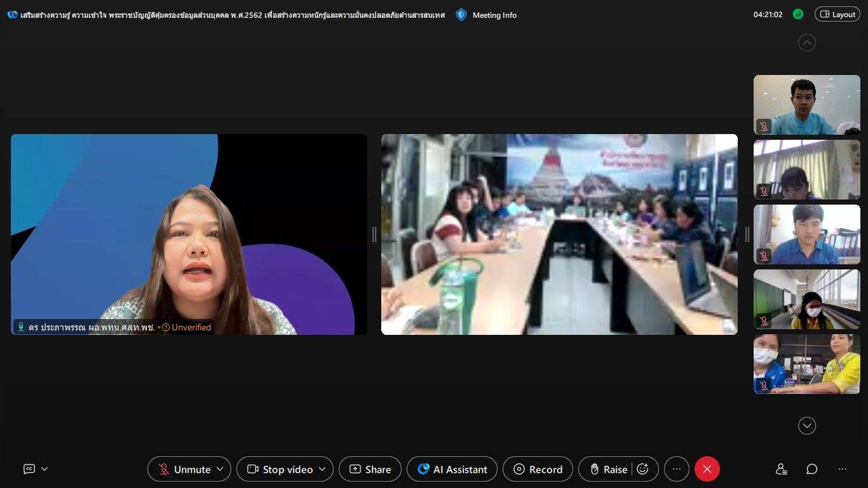Open the chat bubble icon
The height and width of the screenshot is (488, 868).
point(811,469)
